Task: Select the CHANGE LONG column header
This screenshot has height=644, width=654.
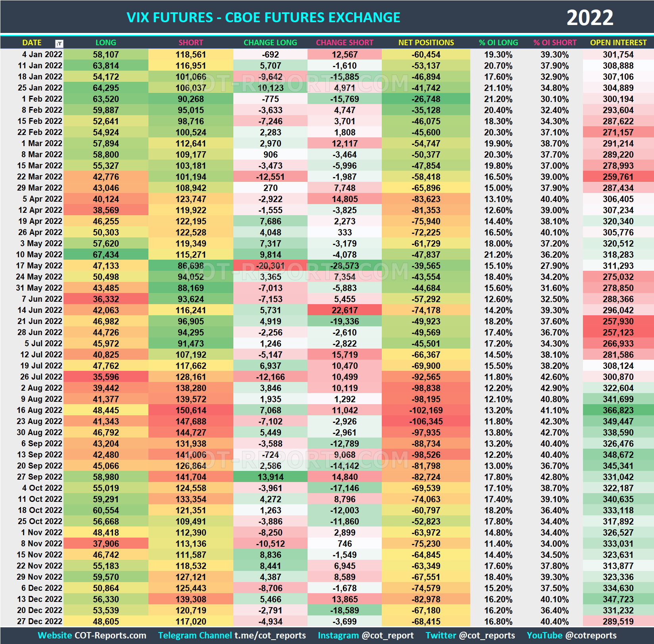Action: 270,43
